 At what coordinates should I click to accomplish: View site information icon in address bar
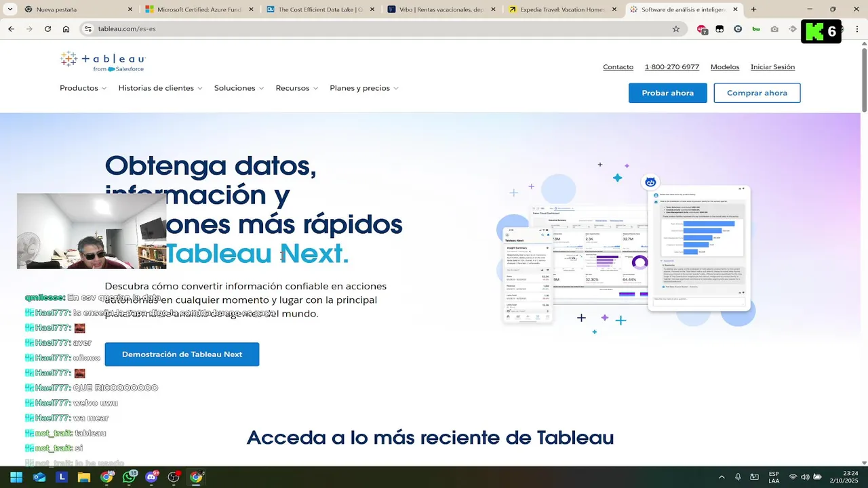click(x=87, y=29)
